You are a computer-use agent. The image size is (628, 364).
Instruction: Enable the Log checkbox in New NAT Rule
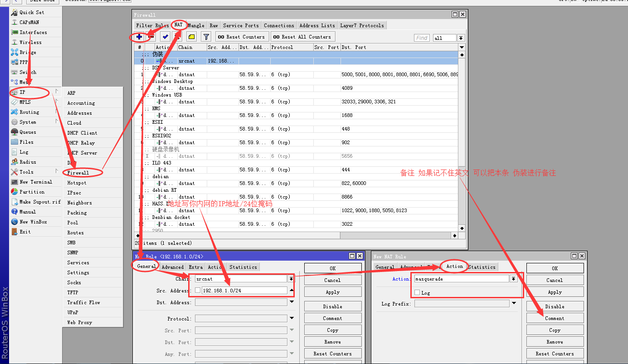coord(417,293)
